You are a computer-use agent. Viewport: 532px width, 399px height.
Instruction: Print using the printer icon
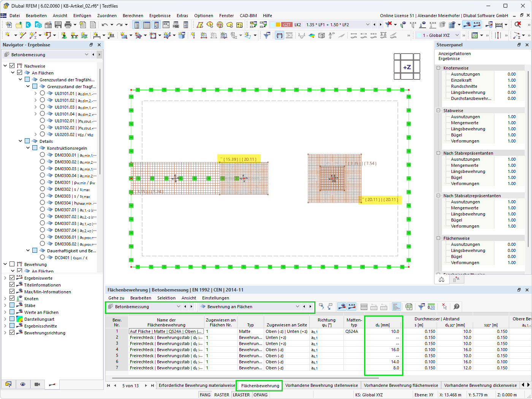[68, 25]
